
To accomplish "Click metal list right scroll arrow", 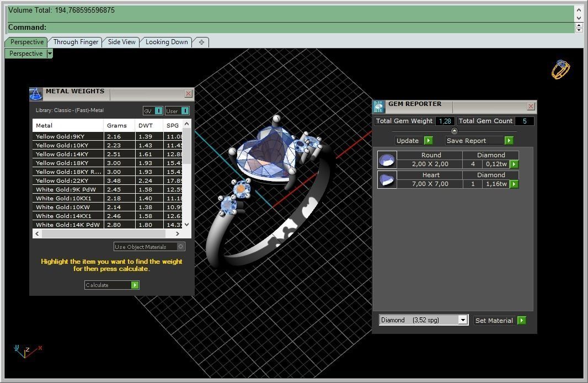I will point(178,233).
